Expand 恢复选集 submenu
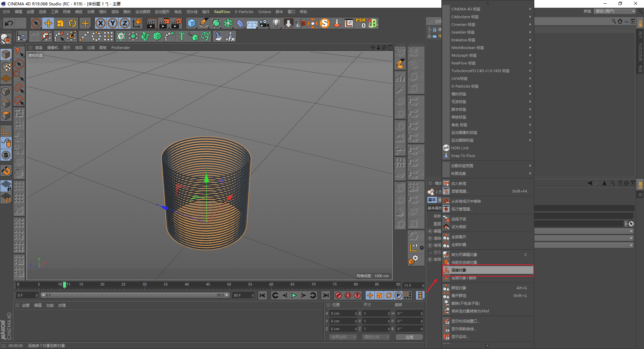 coord(488,173)
